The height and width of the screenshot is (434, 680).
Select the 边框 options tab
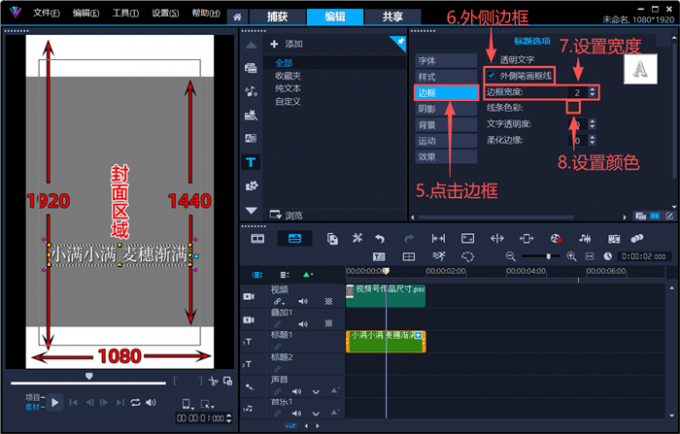(446, 92)
